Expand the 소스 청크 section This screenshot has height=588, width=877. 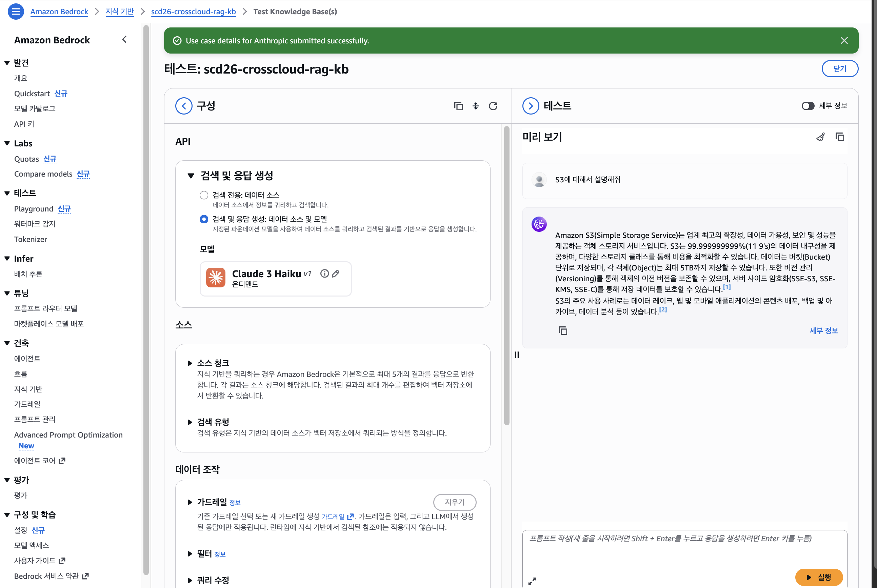pyautogui.click(x=190, y=363)
